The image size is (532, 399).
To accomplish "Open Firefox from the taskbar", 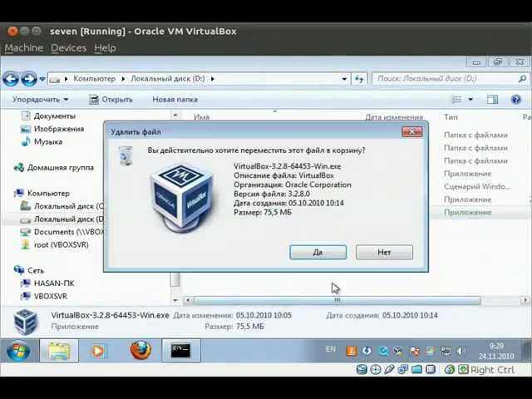I will pyautogui.click(x=140, y=351).
